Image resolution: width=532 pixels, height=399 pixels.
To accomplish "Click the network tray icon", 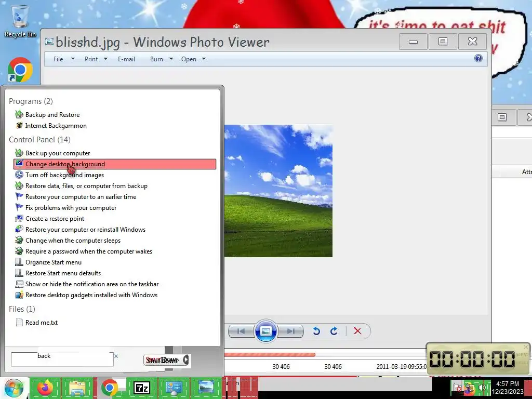I will tap(470, 388).
